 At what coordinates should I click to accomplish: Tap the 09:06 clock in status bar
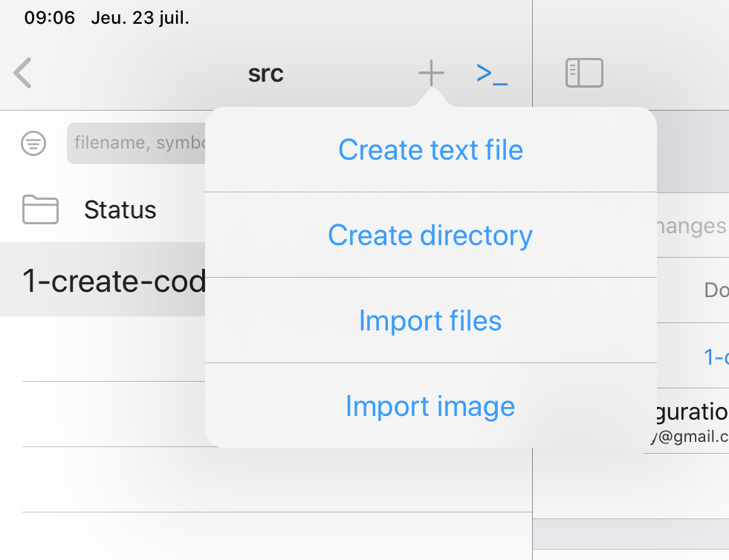[x=50, y=18]
